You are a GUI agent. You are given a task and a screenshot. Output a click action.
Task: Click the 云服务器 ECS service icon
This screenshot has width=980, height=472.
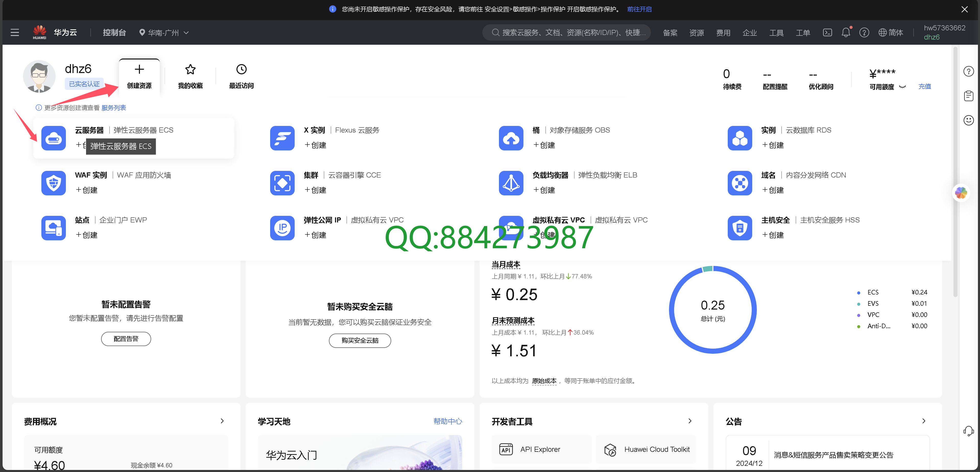[54, 138]
